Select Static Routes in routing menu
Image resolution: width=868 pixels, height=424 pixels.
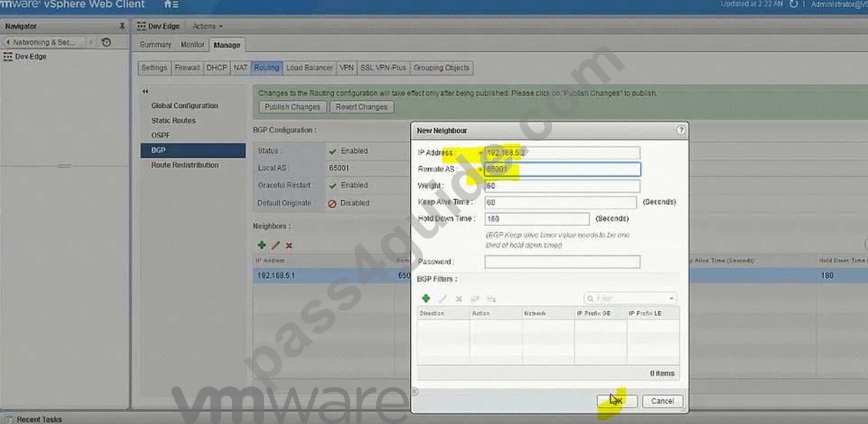[173, 121]
